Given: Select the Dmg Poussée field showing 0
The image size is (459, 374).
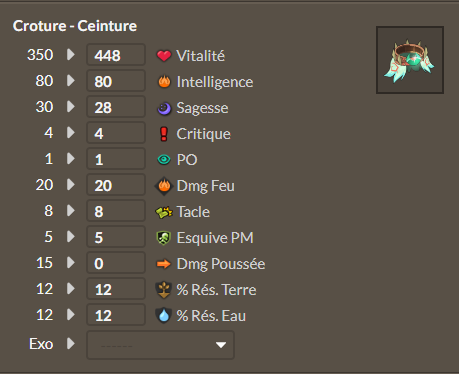Looking at the screenshot, I should coord(116,263).
